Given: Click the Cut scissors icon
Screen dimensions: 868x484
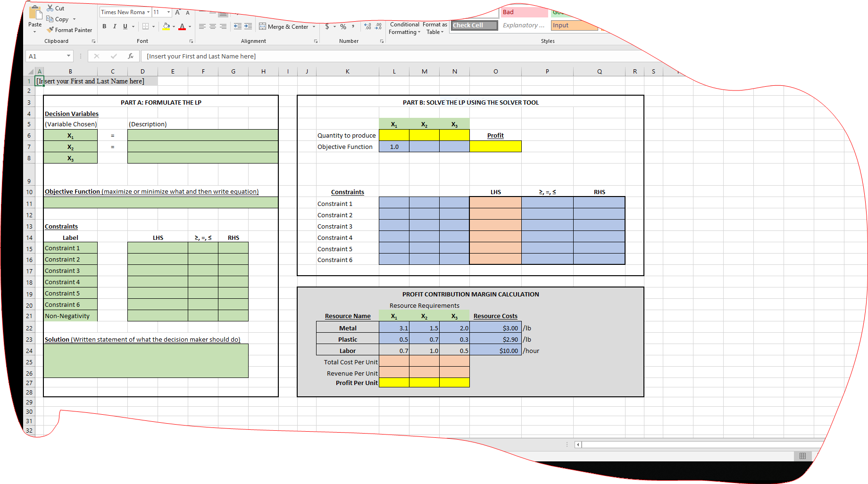Looking at the screenshot, I should coord(50,8).
